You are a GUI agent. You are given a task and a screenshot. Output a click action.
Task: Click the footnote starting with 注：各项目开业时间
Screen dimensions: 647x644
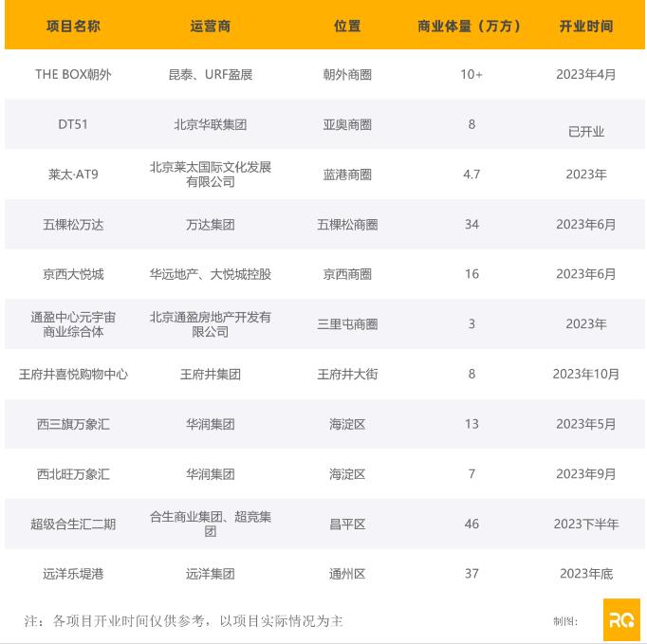tap(183, 621)
